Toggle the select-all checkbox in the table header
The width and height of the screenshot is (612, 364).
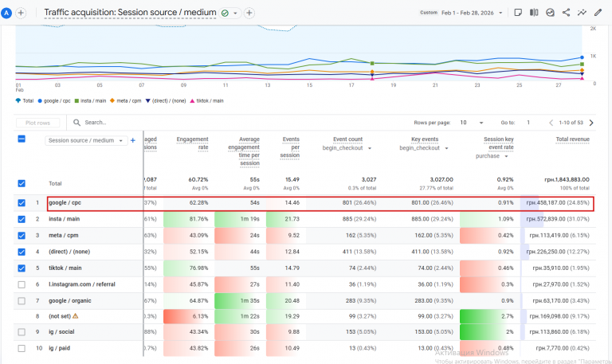(22, 139)
